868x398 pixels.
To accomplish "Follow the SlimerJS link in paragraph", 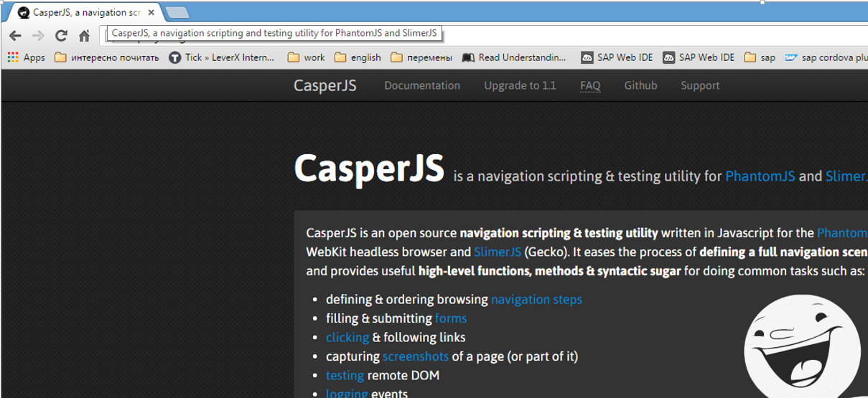I will [498, 252].
